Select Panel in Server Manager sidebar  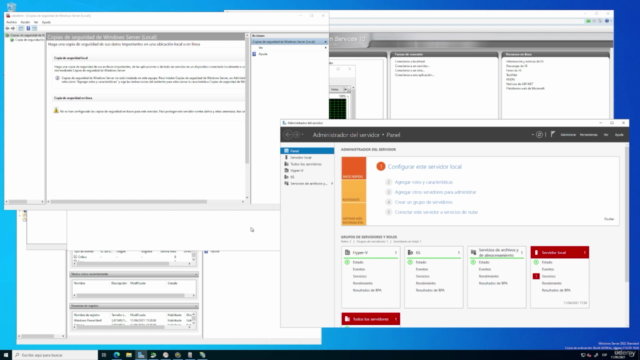(307, 151)
